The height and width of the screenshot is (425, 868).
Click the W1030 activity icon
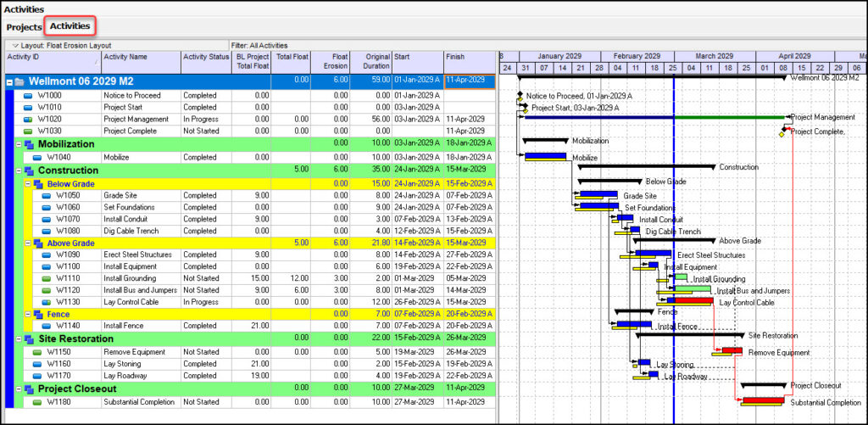28,131
